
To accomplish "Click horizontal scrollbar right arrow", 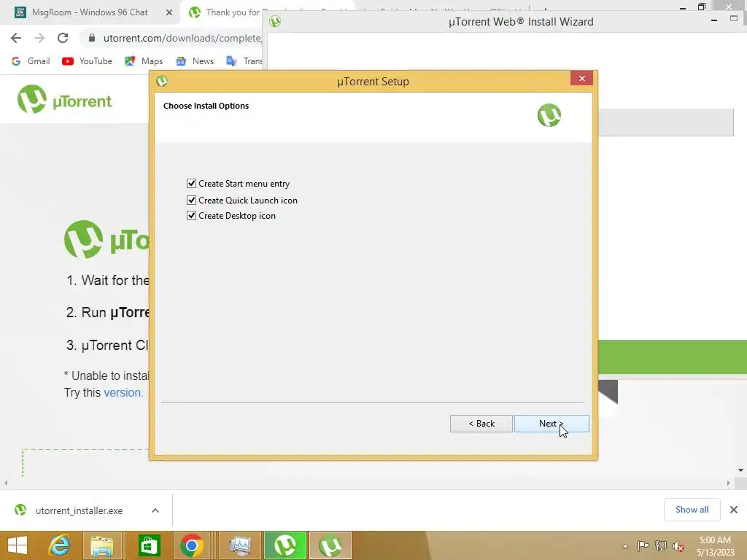I will 729,483.
